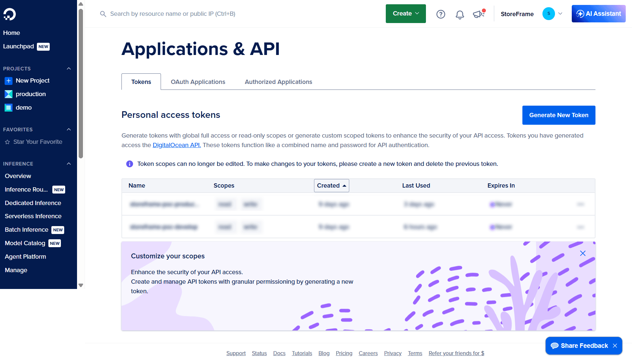632x364 pixels.
Task: Open the AI Assistant
Action: click(598, 14)
